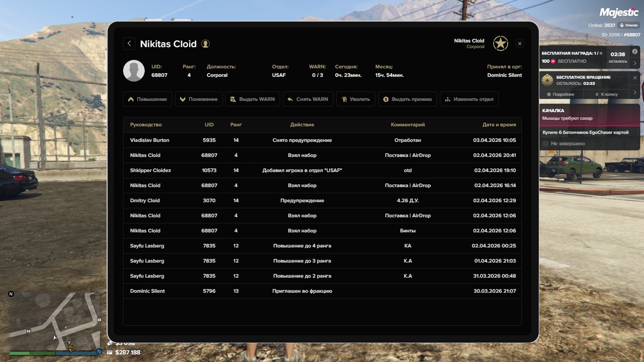The width and height of the screenshot is (644, 362).
Task: Click the Orlando server badge
Action: point(629,25)
